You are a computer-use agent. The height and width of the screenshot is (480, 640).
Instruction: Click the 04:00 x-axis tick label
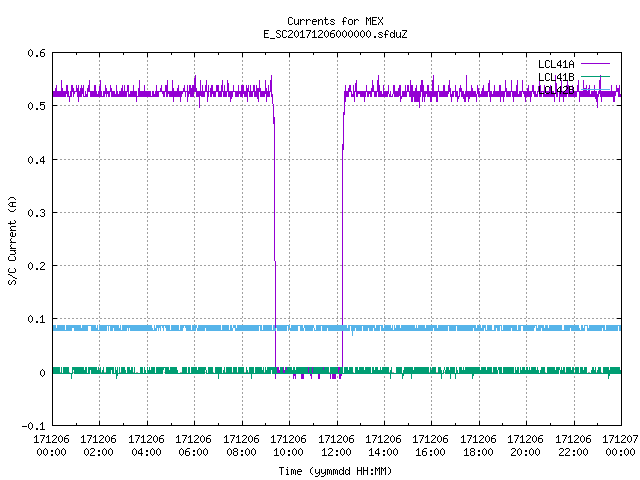(x=146, y=452)
